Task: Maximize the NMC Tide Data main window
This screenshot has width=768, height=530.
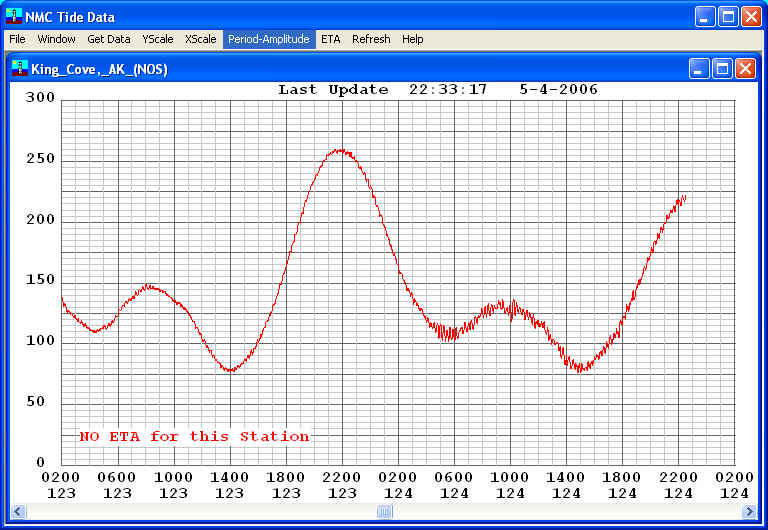Action: tap(728, 17)
